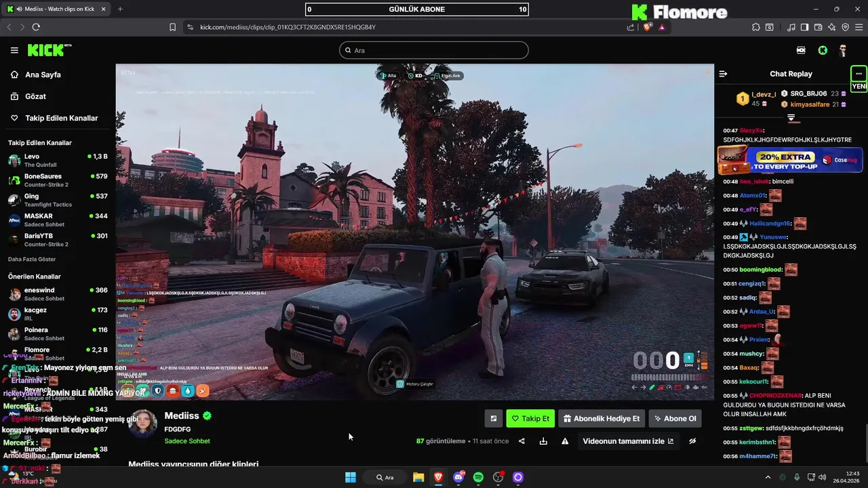The height and width of the screenshot is (488, 868).
Task: Open the Brave Wallet icon
Action: 818,27
